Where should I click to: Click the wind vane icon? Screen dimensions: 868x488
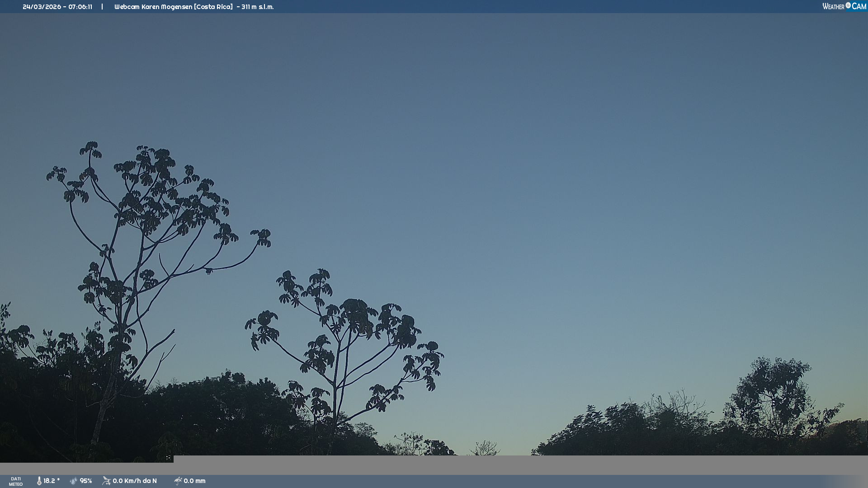point(106,481)
